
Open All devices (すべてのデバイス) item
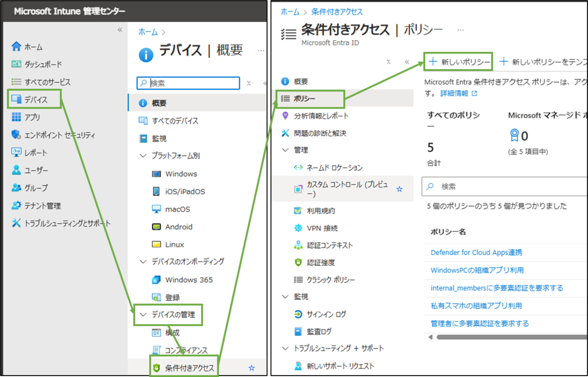click(169, 121)
